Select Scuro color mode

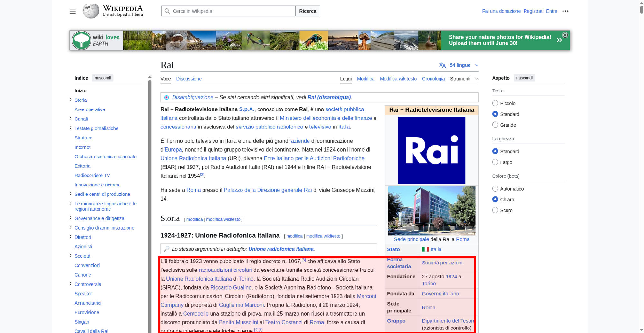point(495,210)
